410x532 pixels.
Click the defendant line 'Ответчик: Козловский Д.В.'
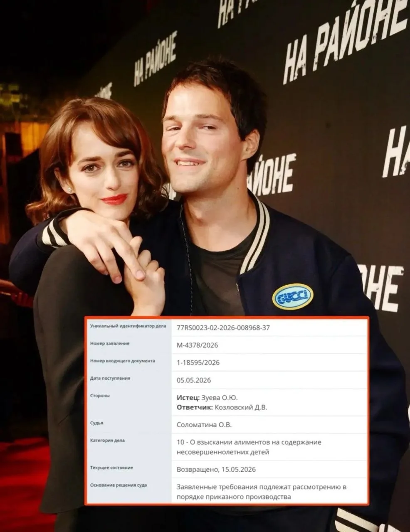(222, 407)
